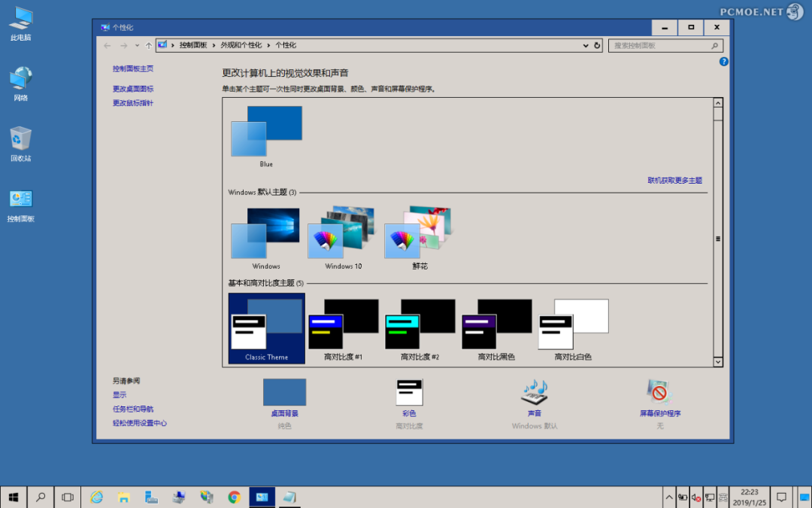
Task: Open the Action Center notification icon
Action: click(782, 497)
